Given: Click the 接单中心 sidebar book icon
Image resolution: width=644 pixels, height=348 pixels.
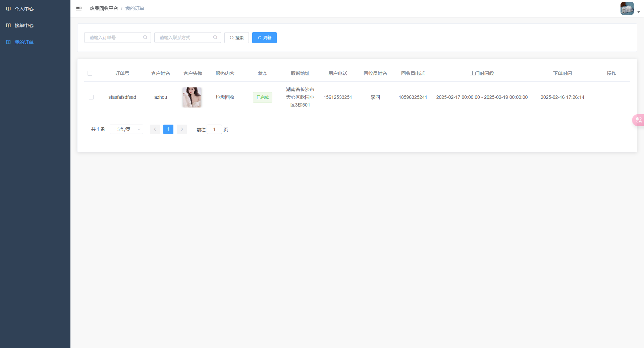Looking at the screenshot, I should click(x=8, y=25).
